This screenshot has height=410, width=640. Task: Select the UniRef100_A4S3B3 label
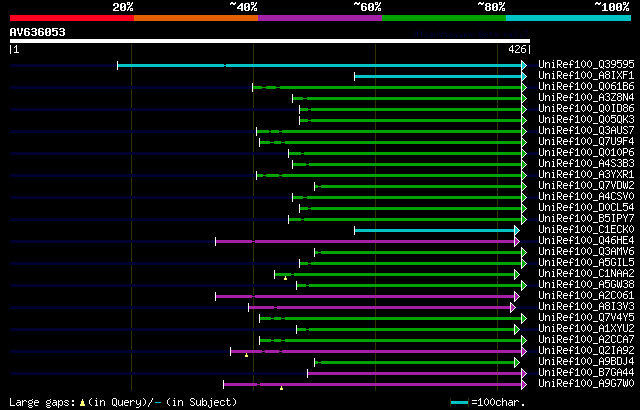[586, 164]
